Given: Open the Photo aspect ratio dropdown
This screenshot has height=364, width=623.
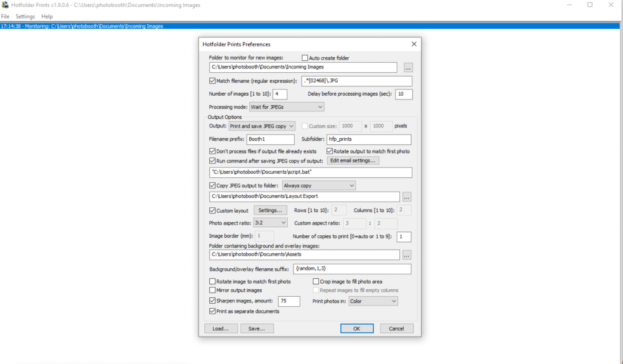Looking at the screenshot, I should pos(270,223).
